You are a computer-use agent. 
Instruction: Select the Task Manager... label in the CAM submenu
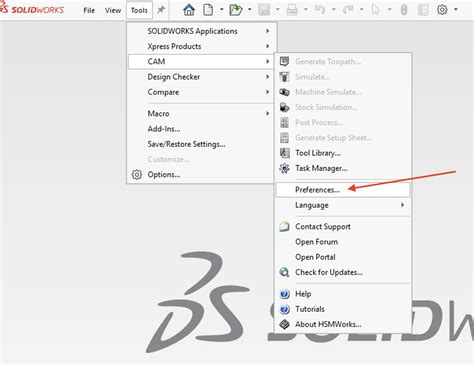tap(321, 168)
